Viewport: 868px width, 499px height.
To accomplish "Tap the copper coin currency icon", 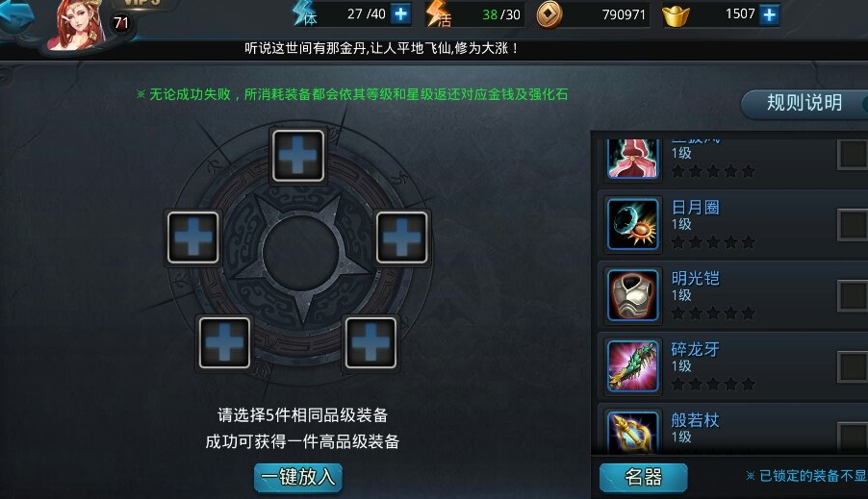I will 549,15.
